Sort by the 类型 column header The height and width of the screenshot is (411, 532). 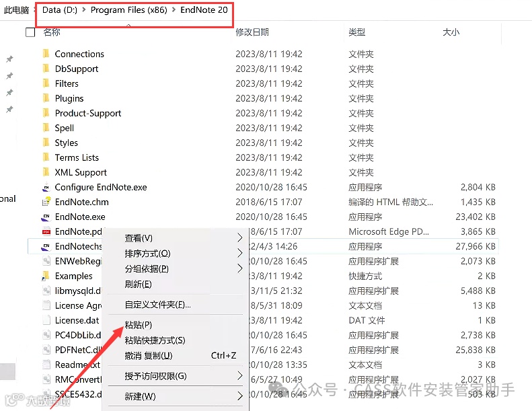click(357, 32)
